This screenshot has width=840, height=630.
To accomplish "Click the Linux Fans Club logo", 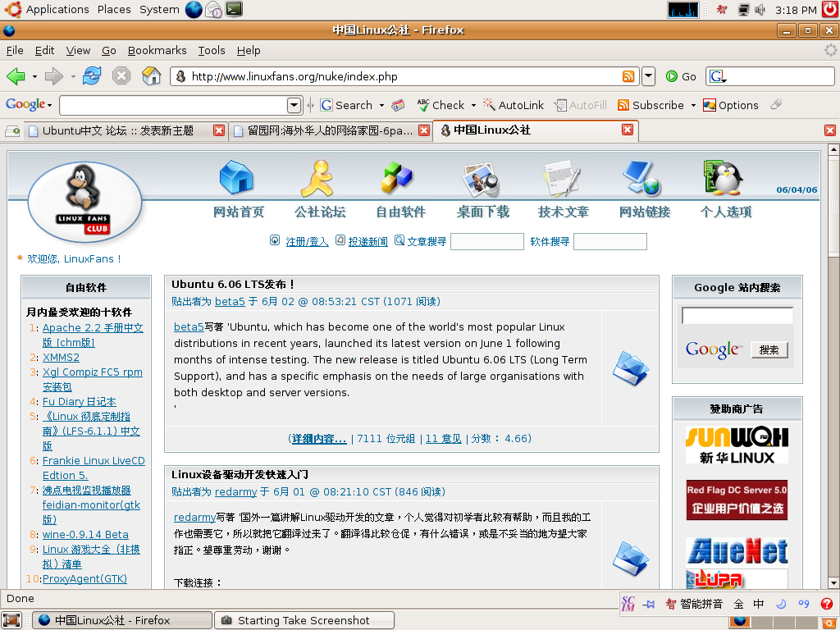I will point(84,202).
